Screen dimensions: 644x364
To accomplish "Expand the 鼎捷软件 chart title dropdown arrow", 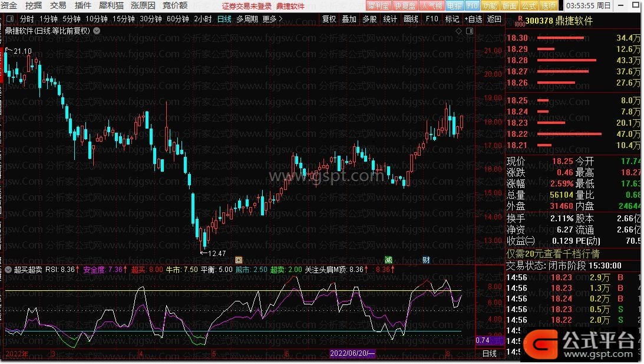I will click(x=97, y=31).
